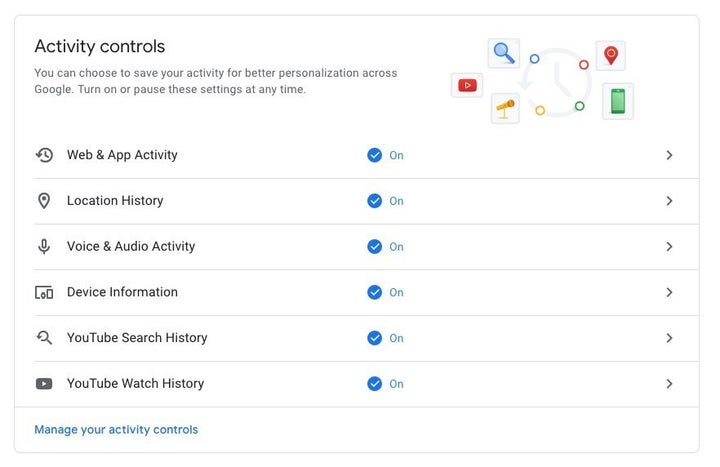720x467 pixels.
Task: Click the YouTube Search History magnifier icon
Action: pos(44,338)
